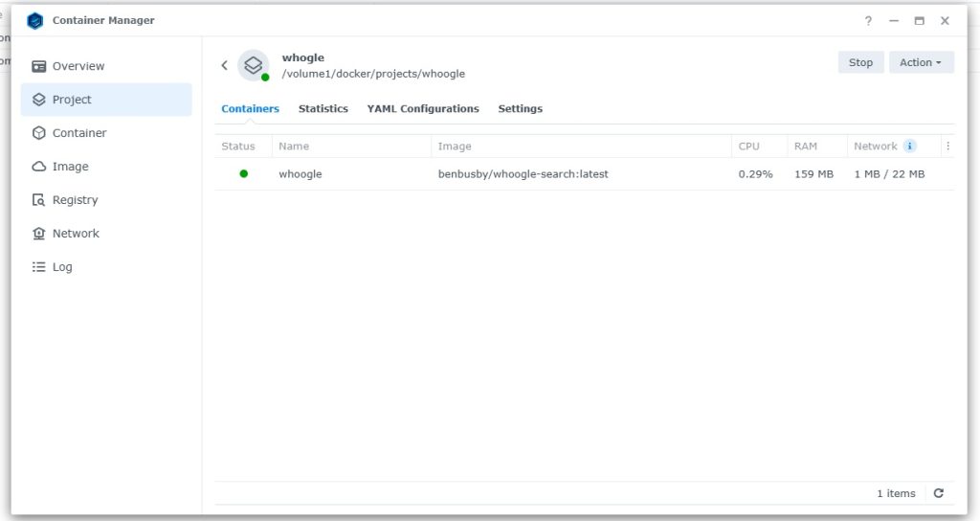Maximize the Container Manager window
The image size is (980, 521).
(x=919, y=21)
